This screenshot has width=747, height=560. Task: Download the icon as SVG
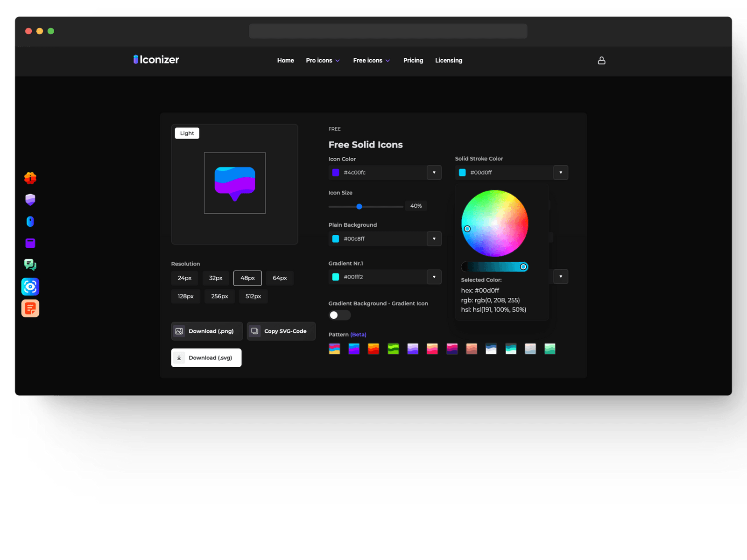click(x=206, y=357)
